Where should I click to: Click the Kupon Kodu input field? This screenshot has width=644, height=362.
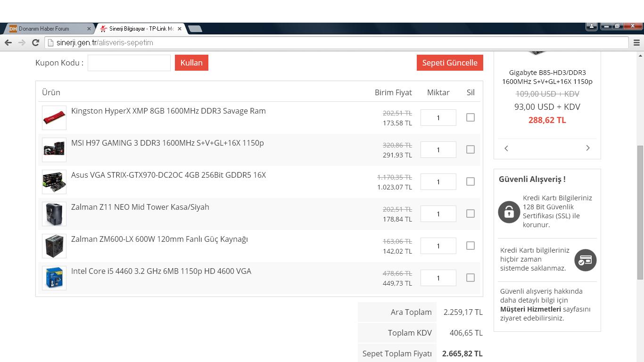tap(129, 63)
